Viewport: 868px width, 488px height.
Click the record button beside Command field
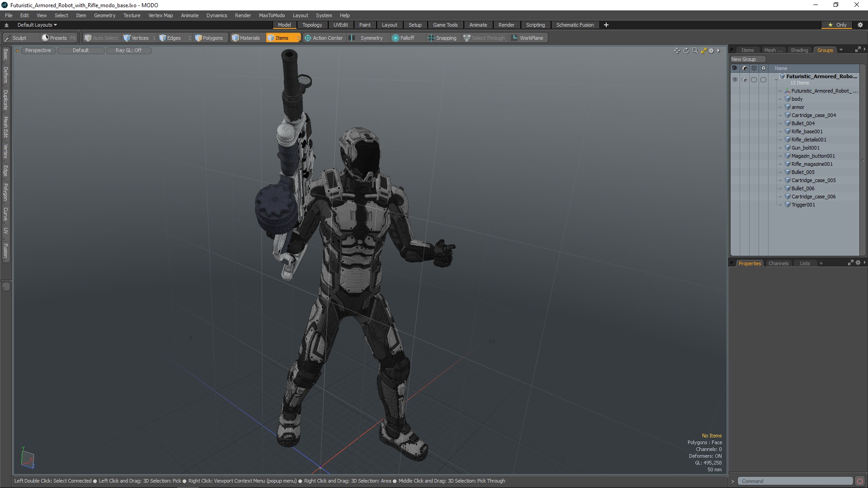pos(860,481)
